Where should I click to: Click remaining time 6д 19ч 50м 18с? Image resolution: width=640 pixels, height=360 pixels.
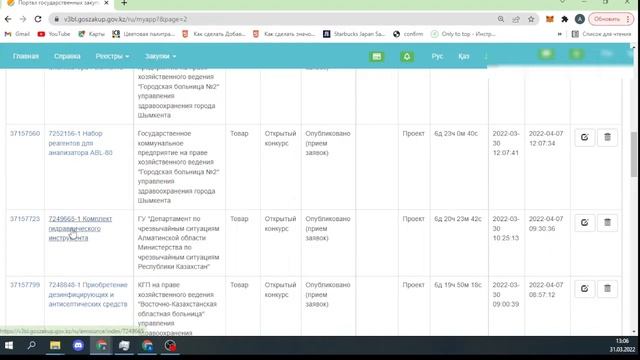(x=458, y=285)
